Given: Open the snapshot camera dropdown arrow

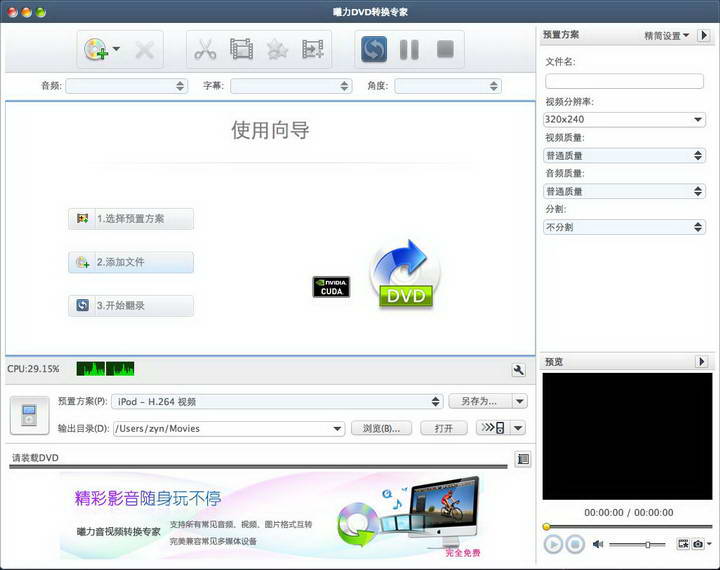Looking at the screenshot, I should (x=709, y=544).
